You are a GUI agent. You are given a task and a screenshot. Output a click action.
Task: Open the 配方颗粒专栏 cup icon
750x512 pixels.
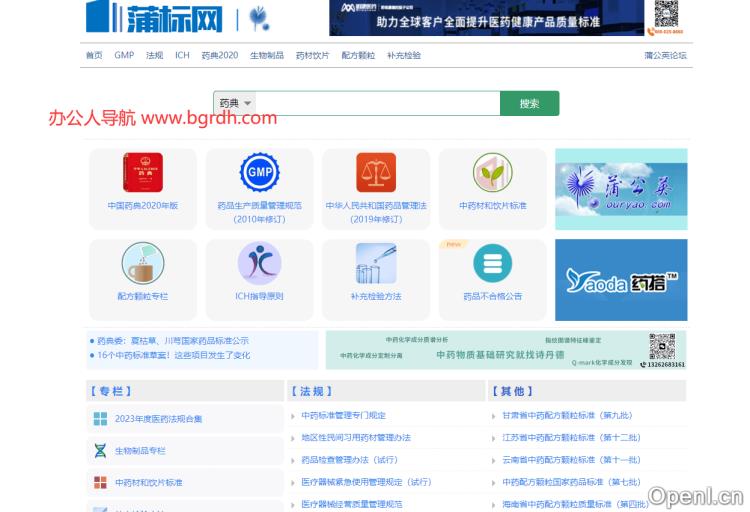pos(143,264)
